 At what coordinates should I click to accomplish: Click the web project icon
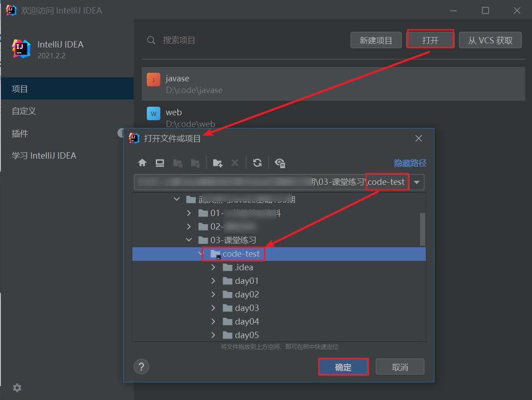154,113
